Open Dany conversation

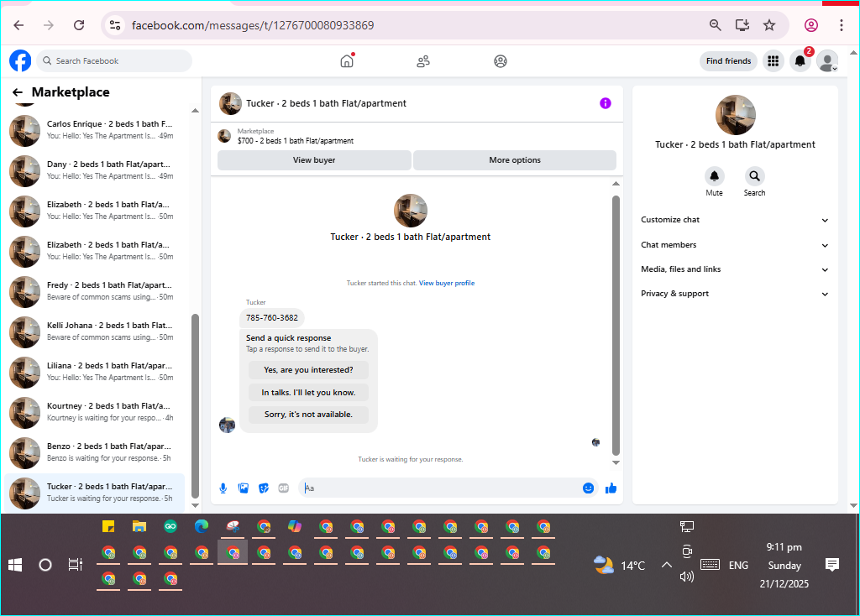click(94, 170)
